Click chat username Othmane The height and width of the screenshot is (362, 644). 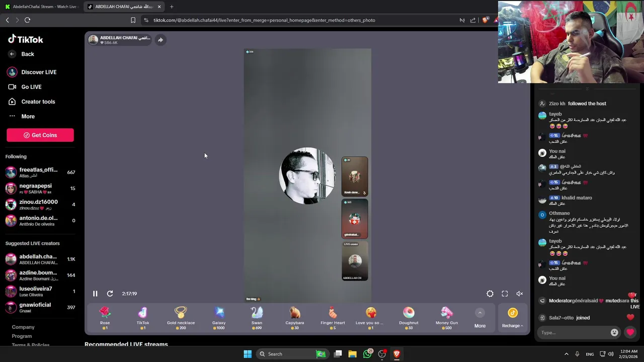559,213
